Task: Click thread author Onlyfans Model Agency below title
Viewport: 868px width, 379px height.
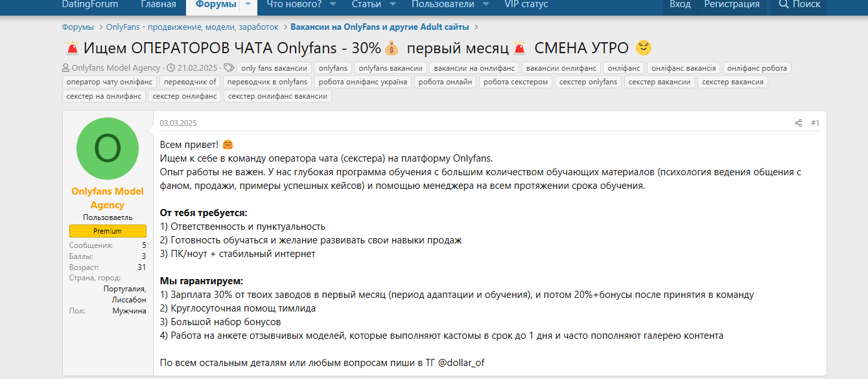Action: pyautogui.click(x=116, y=67)
